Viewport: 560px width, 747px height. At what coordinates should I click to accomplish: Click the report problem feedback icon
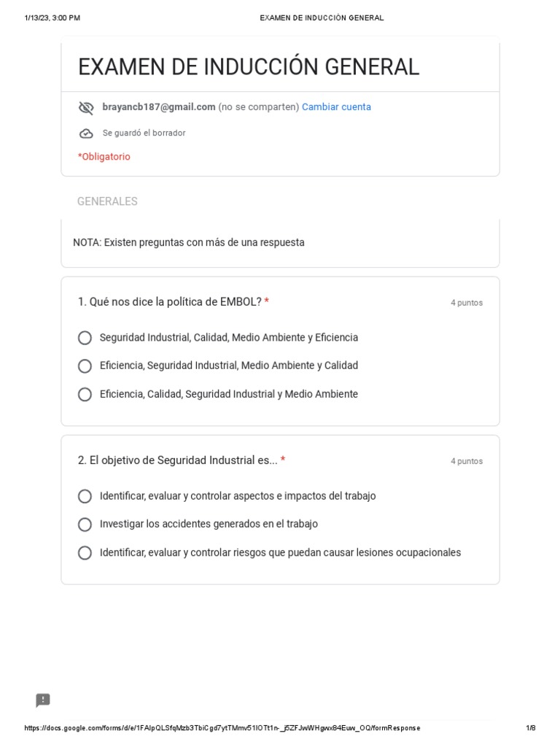(43, 700)
